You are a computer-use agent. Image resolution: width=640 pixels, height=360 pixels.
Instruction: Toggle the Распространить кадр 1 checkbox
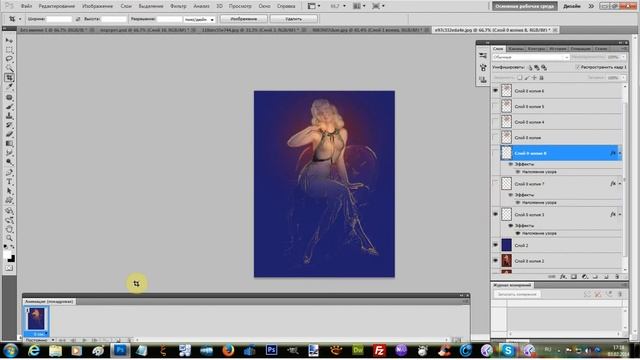tap(578, 67)
